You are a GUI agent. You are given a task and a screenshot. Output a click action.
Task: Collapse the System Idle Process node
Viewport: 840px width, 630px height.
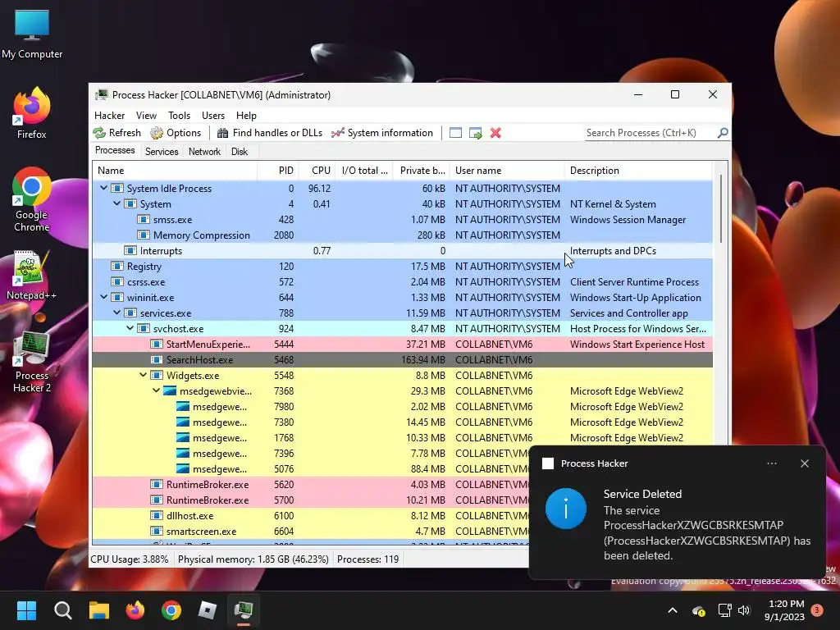[x=104, y=188]
